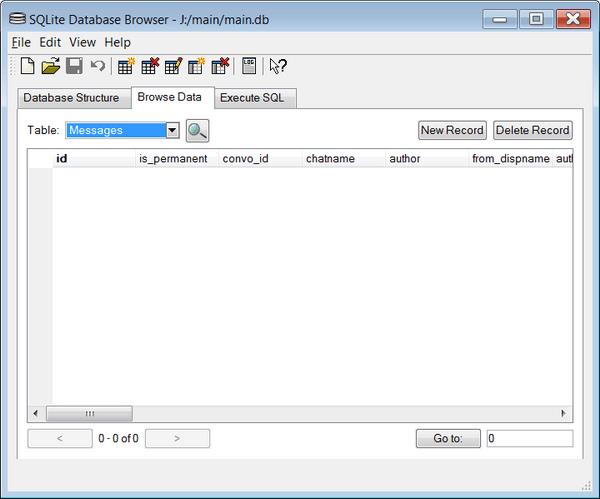The height and width of the screenshot is (499, 600).
Task: Click the Create Table toolbar icon
Action: pos(126,66)
